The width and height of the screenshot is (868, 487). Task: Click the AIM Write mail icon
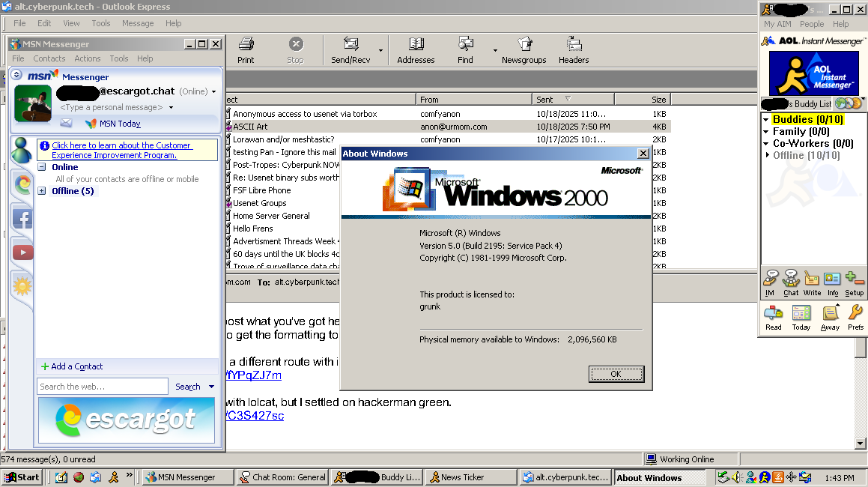coord(812,278)
